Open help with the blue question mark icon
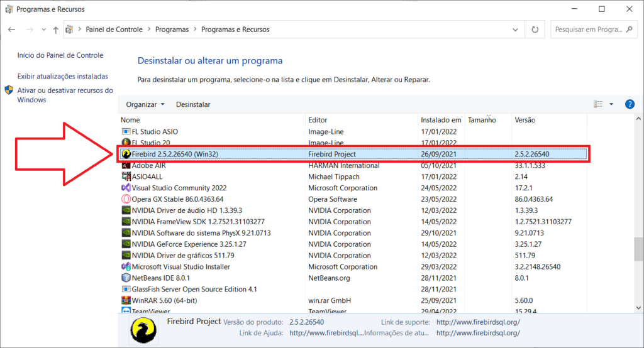 click(x=630, y=104)
